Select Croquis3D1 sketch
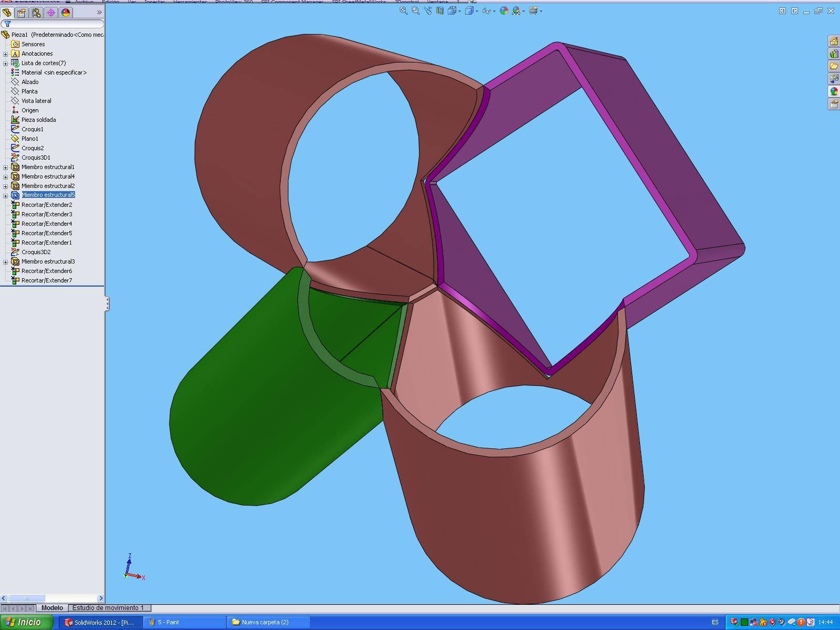840x630 pixels. 36,157
